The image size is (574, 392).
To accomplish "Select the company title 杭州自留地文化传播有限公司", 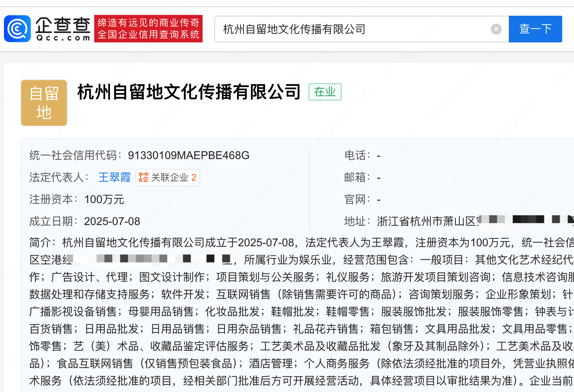I will pos(189,92).
